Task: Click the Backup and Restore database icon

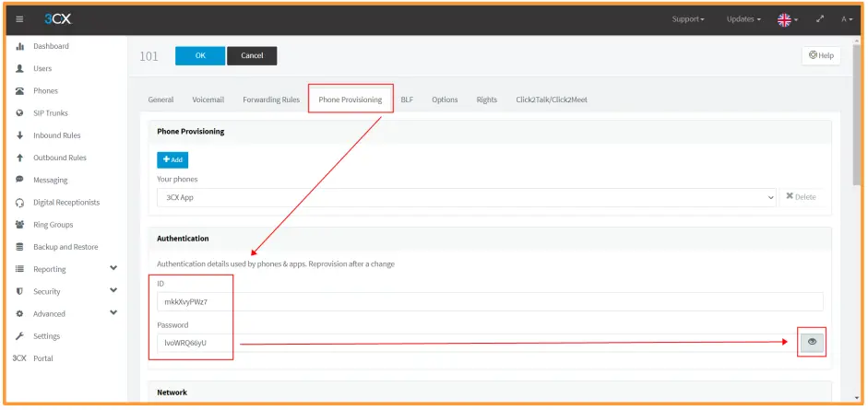Action: click(20, 247)
